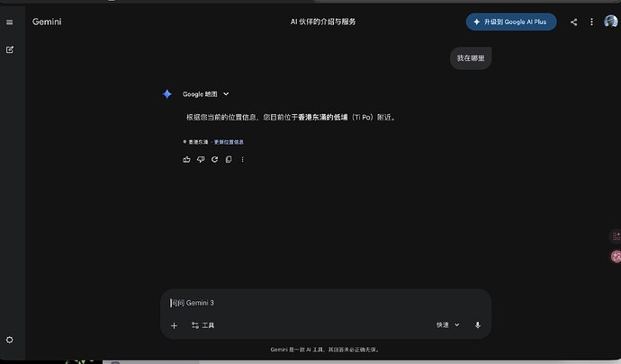The width and height of the screenshot is (621, 364).
Task: Click the blue Gemini sparkle icon
Action: point(167,94)
